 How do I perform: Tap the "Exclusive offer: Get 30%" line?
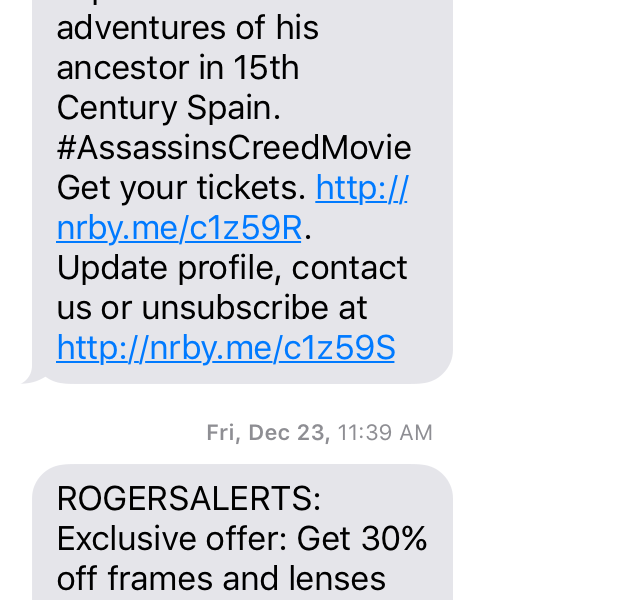242,538
